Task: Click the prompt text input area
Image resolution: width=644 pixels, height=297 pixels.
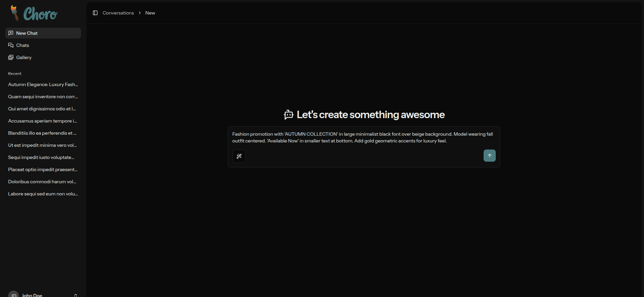Action: tap(363, 138)
